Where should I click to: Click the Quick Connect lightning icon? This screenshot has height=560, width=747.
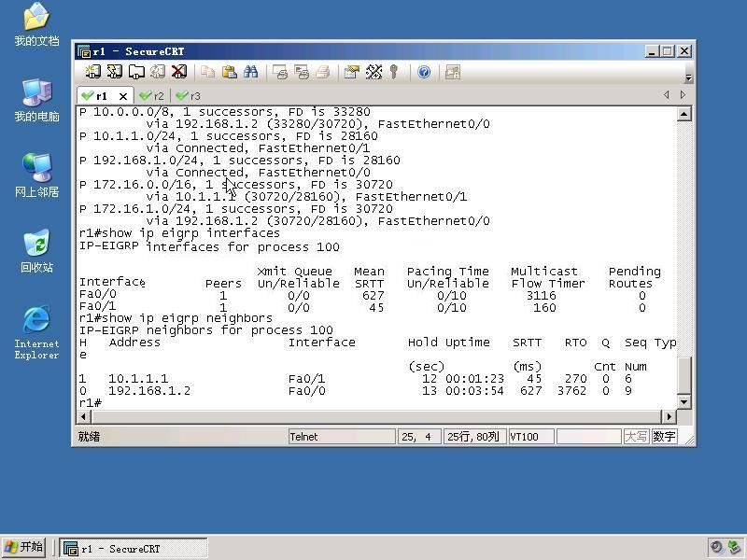tap(114, 72)
